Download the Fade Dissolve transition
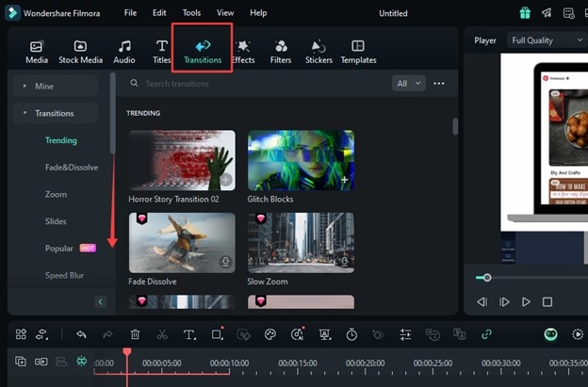The image size is (588, 387). tap(226, 262)
